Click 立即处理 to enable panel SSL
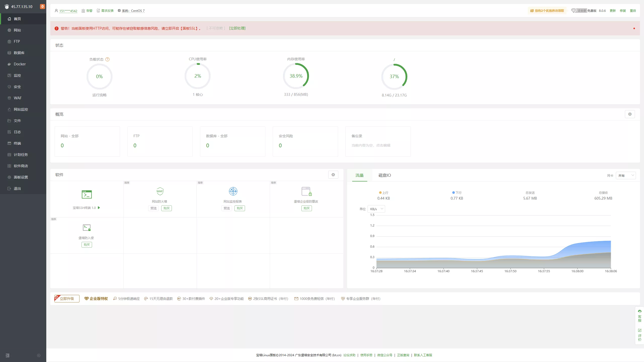This screenshot has width=644, height=362. (x=237, y=28)
